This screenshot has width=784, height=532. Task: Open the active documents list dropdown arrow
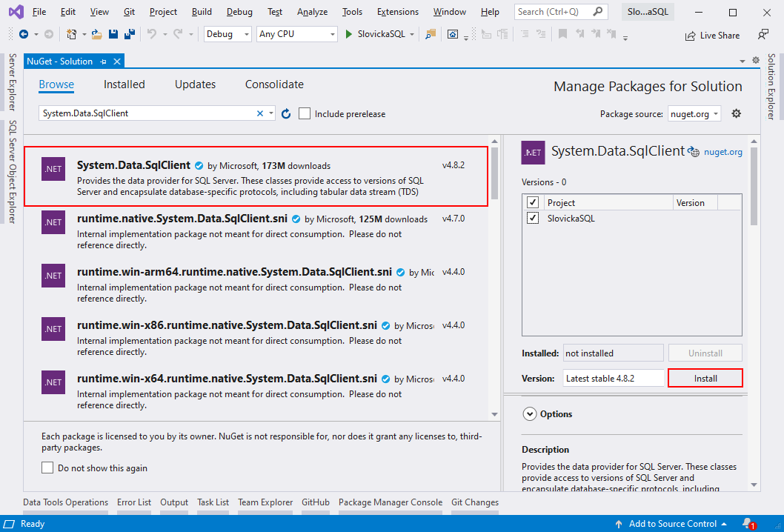[743, 61]
